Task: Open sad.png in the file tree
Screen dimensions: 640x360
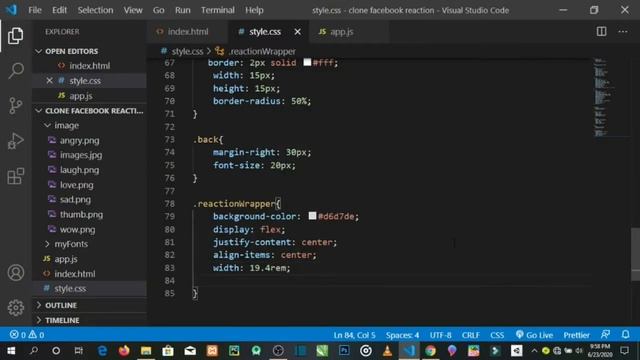Action: 76,200
